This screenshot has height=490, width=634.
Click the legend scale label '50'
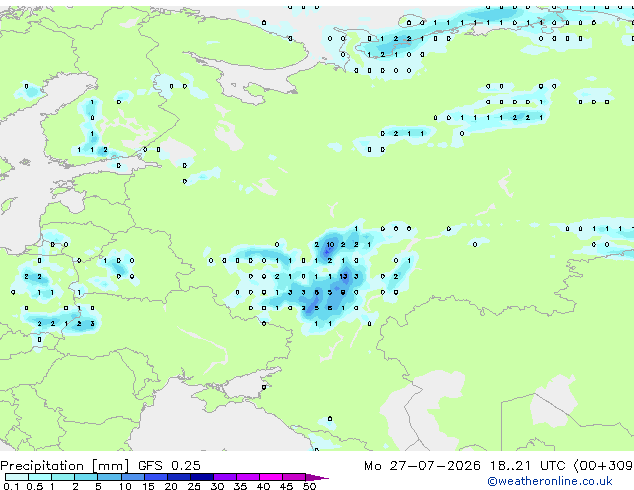tap(309, 486)
